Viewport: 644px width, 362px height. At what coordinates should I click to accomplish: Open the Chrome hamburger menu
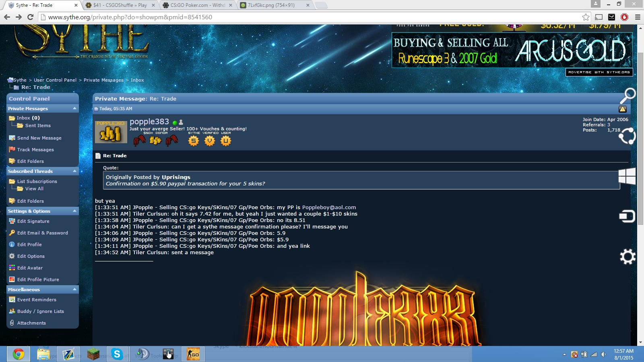[x=638, y=17]
